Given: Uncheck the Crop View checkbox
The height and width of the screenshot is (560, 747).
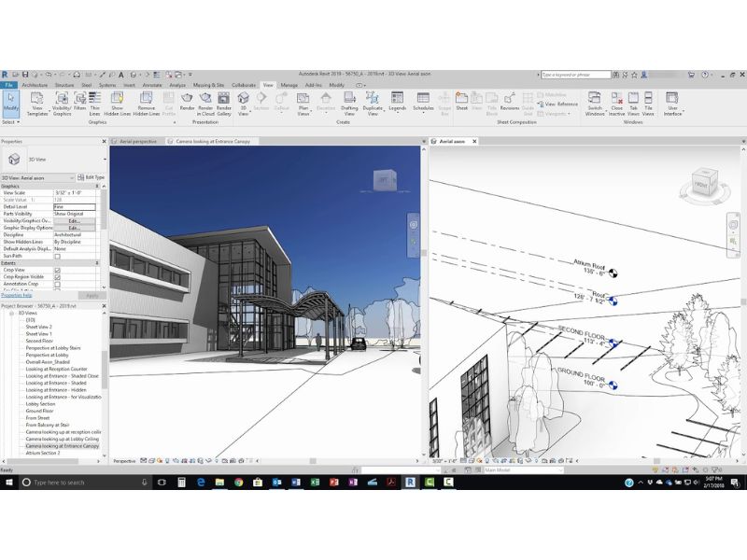Looking at the screenshot, I should [57, 271].
